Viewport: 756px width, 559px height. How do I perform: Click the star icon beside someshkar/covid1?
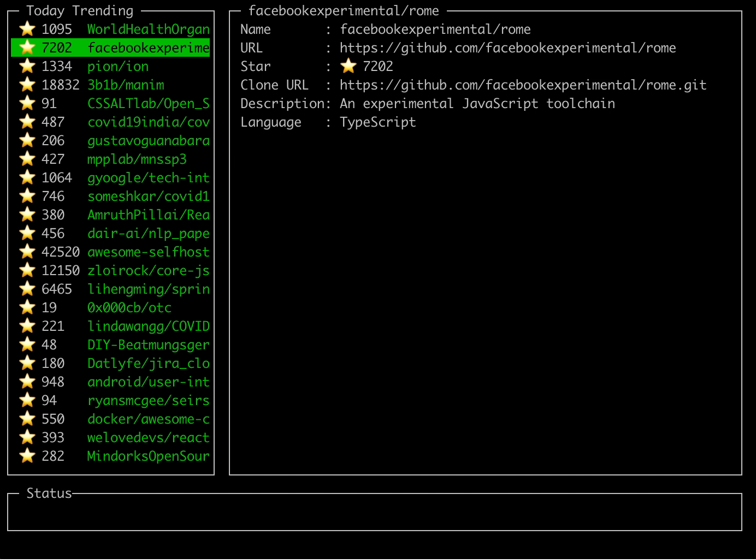tap(27, 196)
